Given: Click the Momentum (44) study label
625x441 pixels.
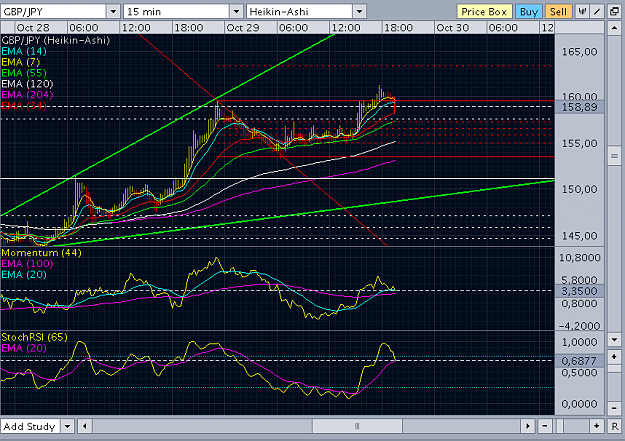Looking at the screenshot, I should tap(41, 253).
